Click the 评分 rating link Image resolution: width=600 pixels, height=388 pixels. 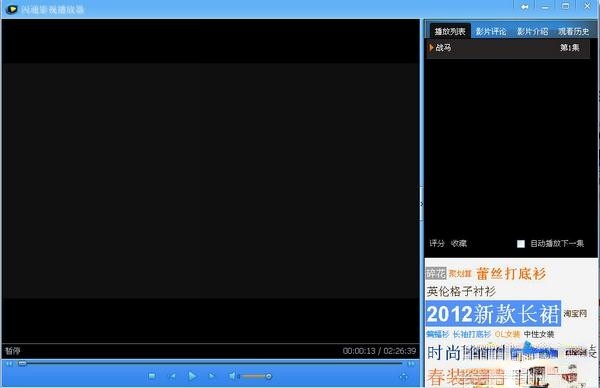(437, 243)
